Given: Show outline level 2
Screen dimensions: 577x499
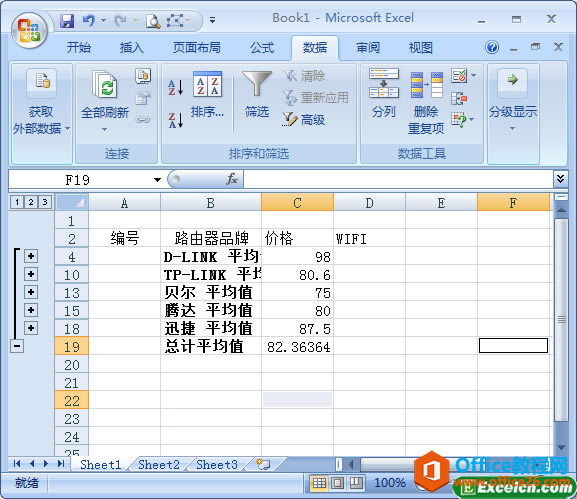Looking at the screenshot, I should point(31,202).
